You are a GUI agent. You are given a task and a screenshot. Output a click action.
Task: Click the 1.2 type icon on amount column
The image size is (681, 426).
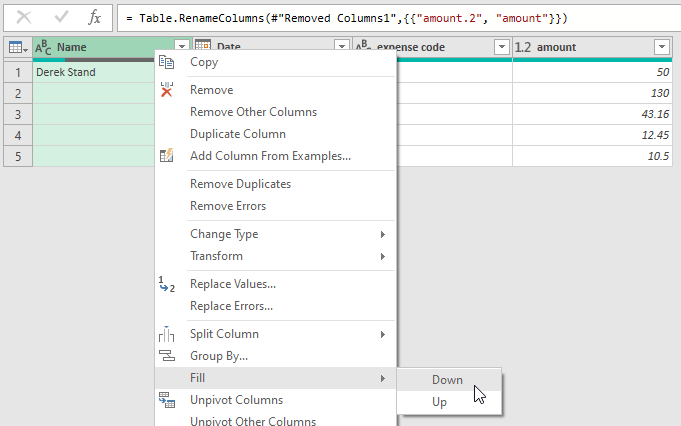(x=523, y=47)
